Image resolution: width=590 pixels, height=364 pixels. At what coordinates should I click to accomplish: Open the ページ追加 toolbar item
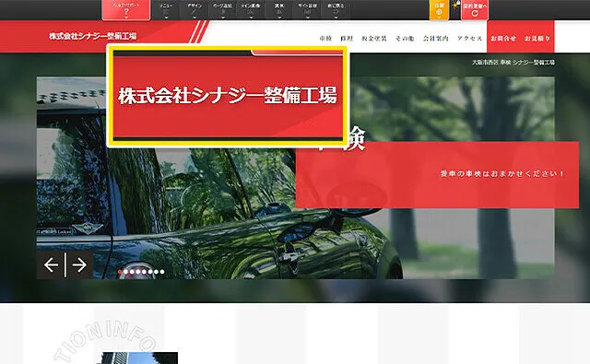(x=222, y=9)
